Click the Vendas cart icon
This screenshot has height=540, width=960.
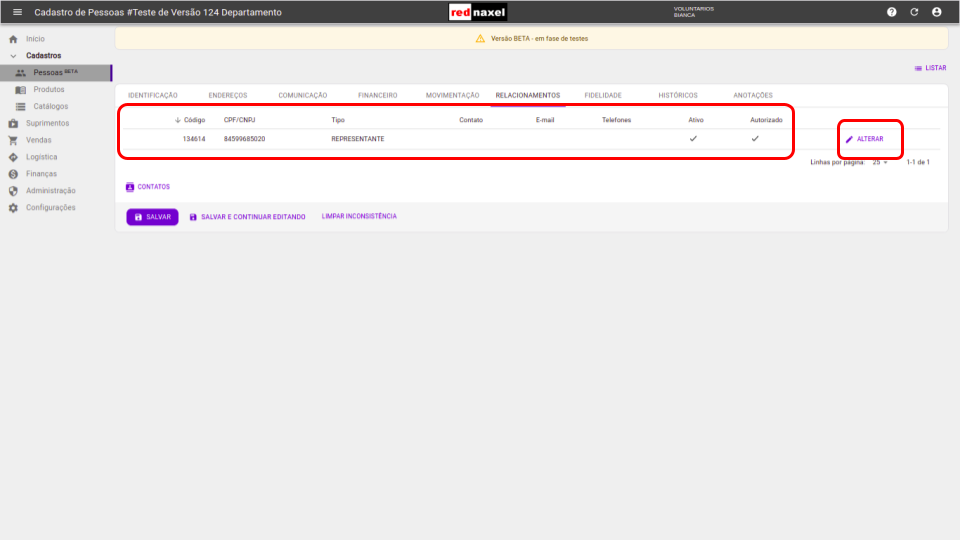coord(13,140)
